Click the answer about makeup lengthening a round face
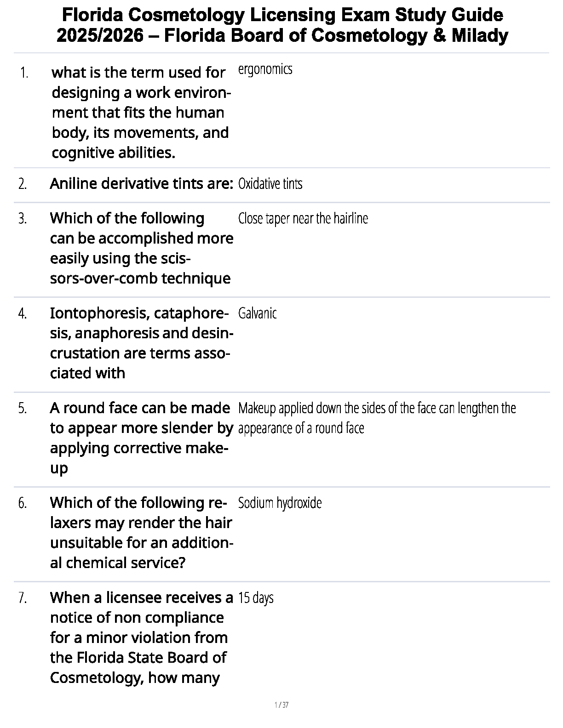This screenshot has height=728, width=563. [377, 418]
